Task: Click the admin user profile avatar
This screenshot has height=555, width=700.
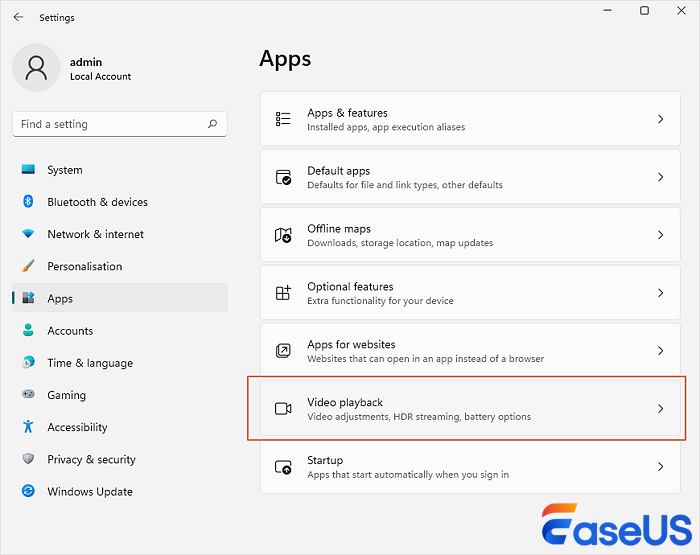Action: coord(37,67)
